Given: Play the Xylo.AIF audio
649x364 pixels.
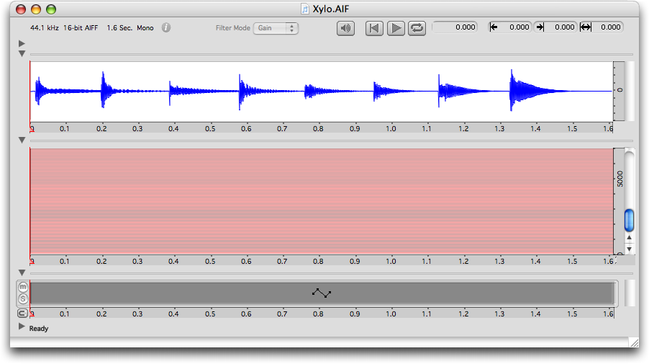Looking at the screenshot, I should tap(396, 28).
